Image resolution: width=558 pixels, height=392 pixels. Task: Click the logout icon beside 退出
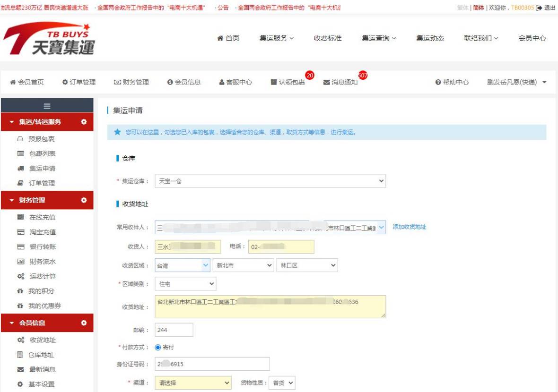coord(539,8)
